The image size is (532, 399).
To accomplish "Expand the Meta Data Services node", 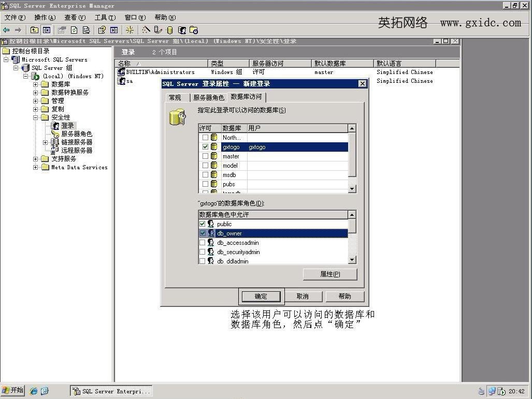I will [x=36, y=167].
